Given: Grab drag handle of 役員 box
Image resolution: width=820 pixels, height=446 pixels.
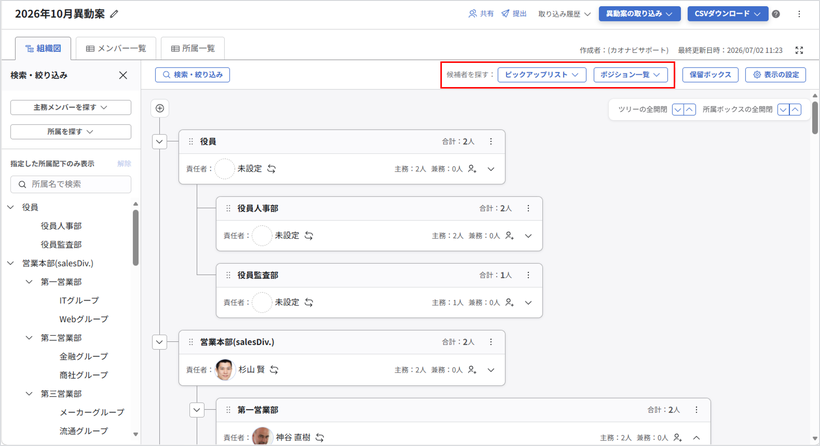Looking at the screenshot, I should click(191, 142).
